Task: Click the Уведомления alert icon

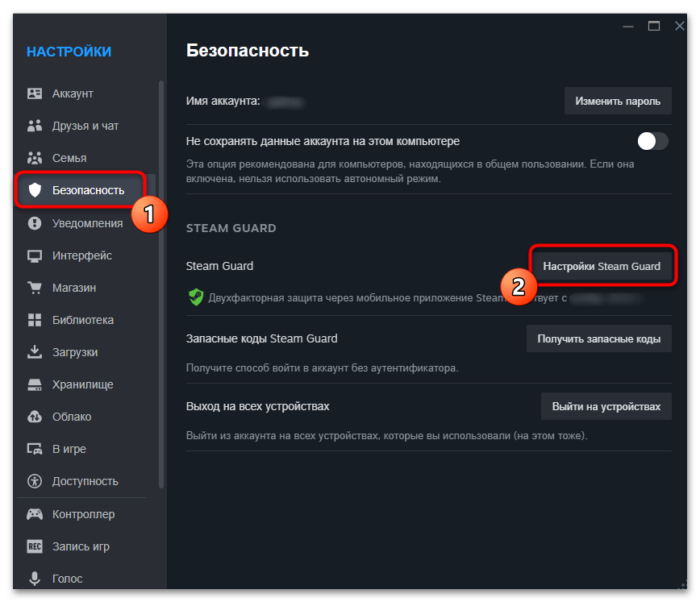Action: [x=35, y=223]
